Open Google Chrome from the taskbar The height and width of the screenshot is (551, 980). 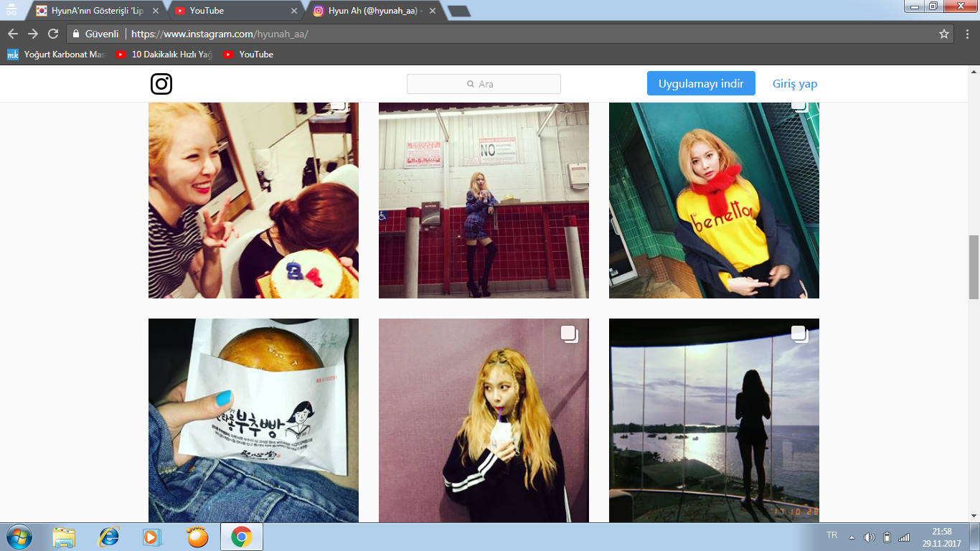tap(241, 537)
